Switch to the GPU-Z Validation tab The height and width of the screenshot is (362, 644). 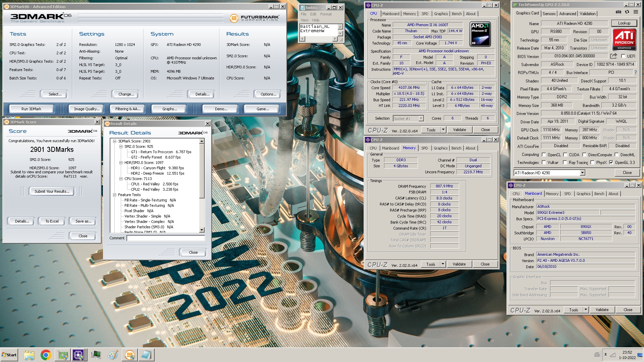tap(588, 13)
